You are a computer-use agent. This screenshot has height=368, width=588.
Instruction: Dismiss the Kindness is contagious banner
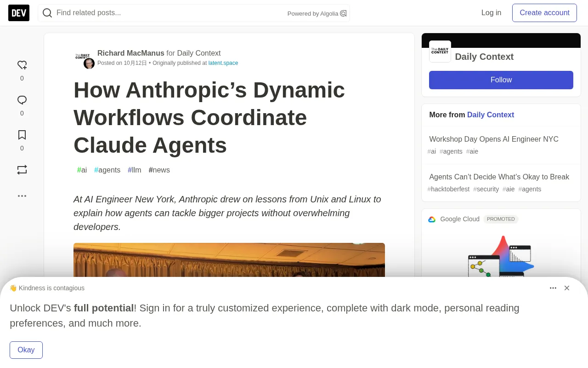pyautogui.click(x=567, y=288)
